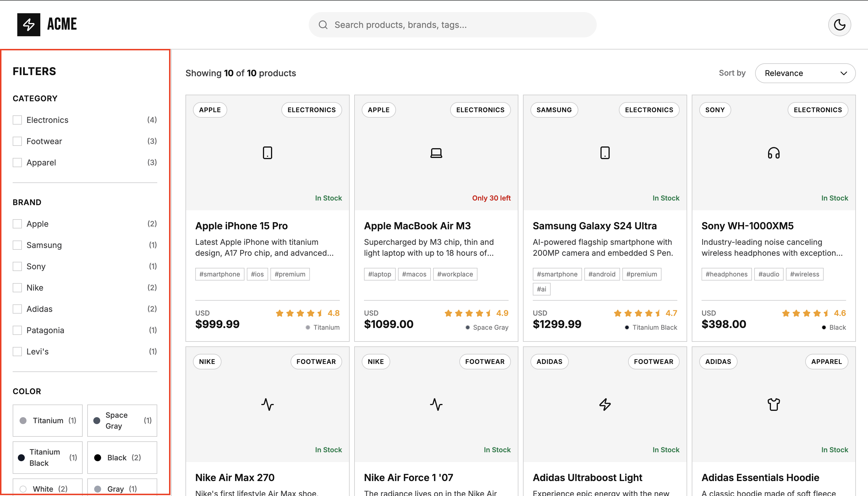The height and width of the screenshot is (496, 868).
Task: Open the Sort by Relevance dropdown
Action: [x=805, y=73]
